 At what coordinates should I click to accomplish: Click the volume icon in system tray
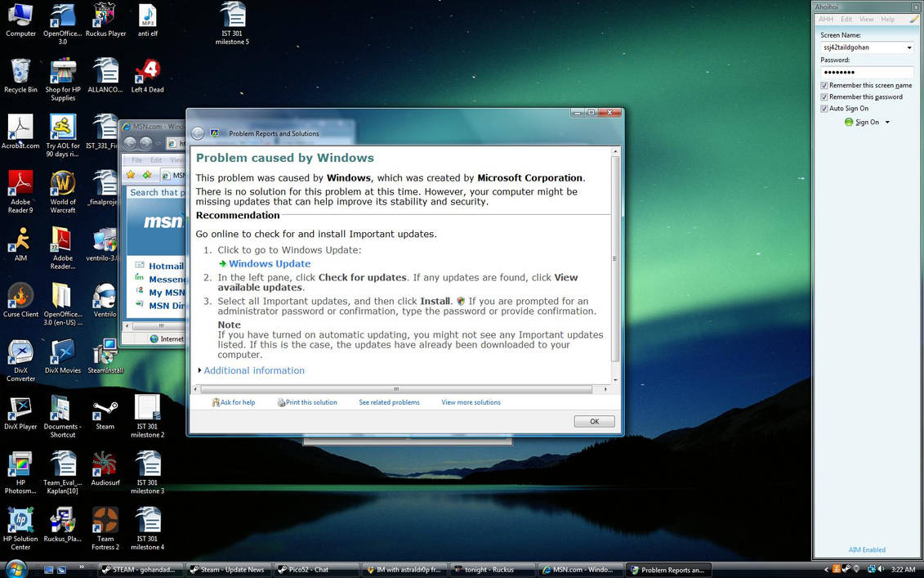881,569
